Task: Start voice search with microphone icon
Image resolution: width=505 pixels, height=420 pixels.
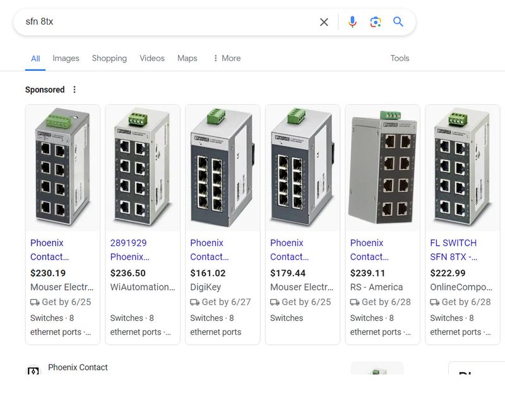Action: pyautogui.click(x=352, y=22)
